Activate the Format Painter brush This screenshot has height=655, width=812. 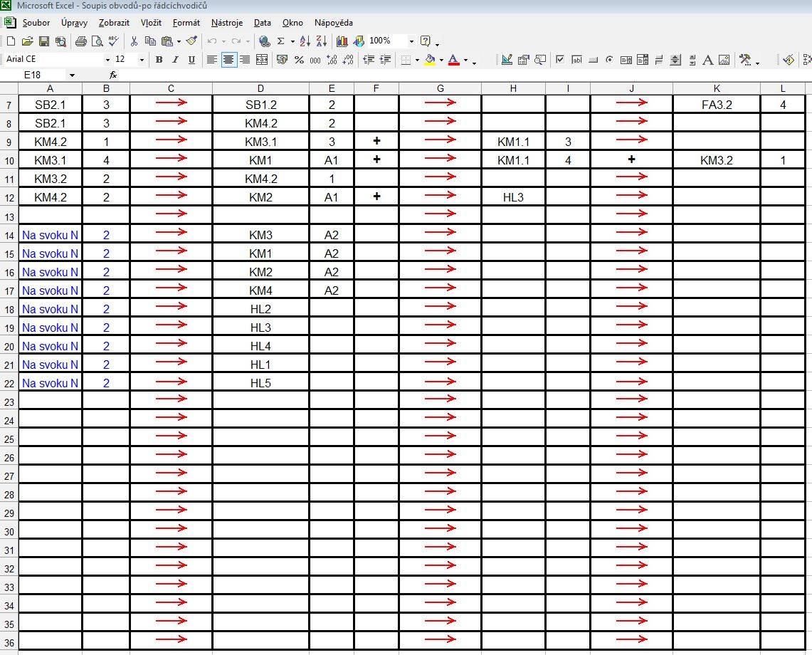click(191, 41)
